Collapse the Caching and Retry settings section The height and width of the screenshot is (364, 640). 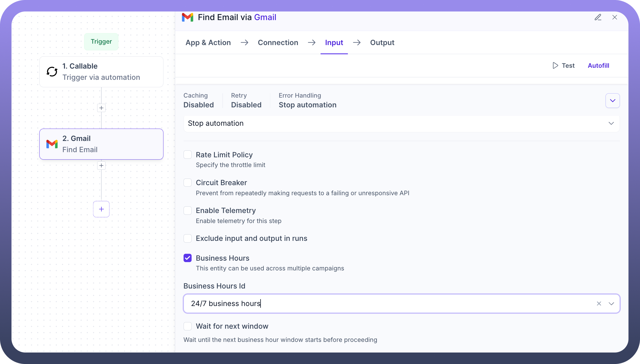(612, 101)
